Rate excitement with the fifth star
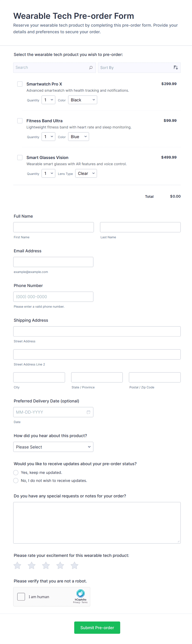192x644 pixels. (x=74, y=565)
